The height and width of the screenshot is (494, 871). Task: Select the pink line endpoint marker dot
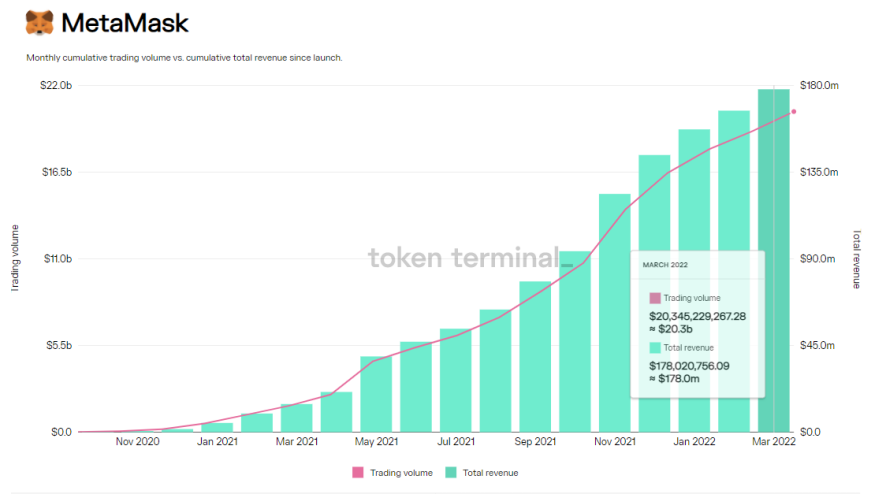(794, 111)
